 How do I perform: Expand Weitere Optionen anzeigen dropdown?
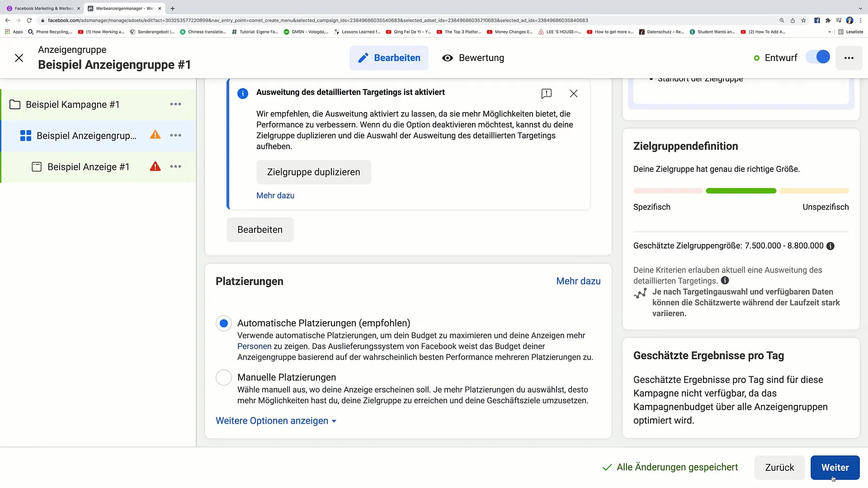(277, 421)
